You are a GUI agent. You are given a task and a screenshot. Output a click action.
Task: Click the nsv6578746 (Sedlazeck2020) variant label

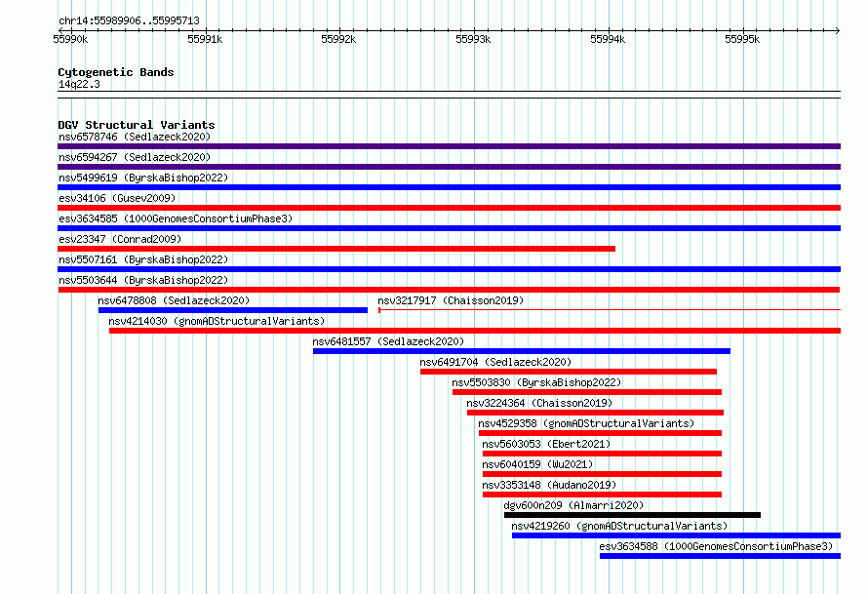coord(135,137)
